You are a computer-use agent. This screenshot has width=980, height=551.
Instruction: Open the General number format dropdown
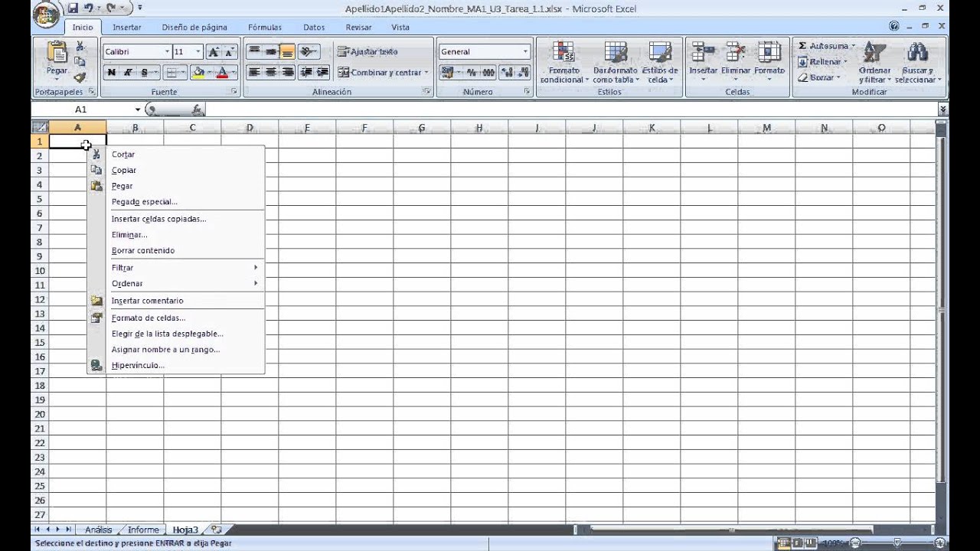tap(525, 51)
